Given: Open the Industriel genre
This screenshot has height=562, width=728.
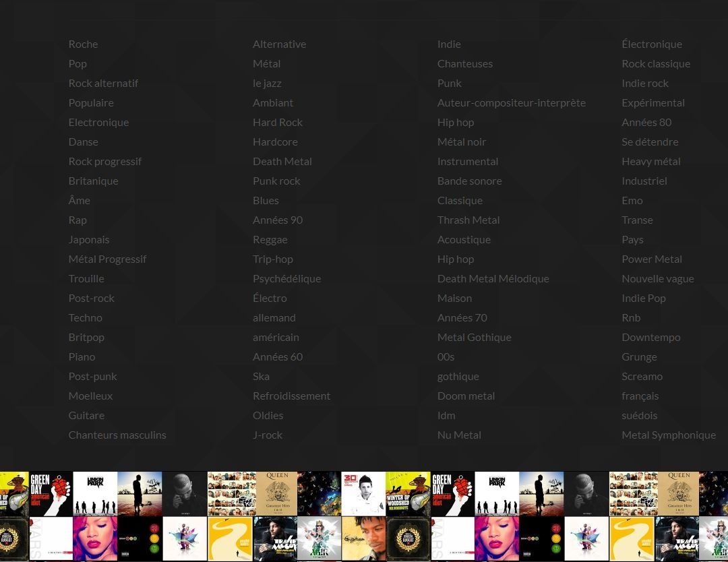Looking at the screenshot, I should (x=644, y=181).
